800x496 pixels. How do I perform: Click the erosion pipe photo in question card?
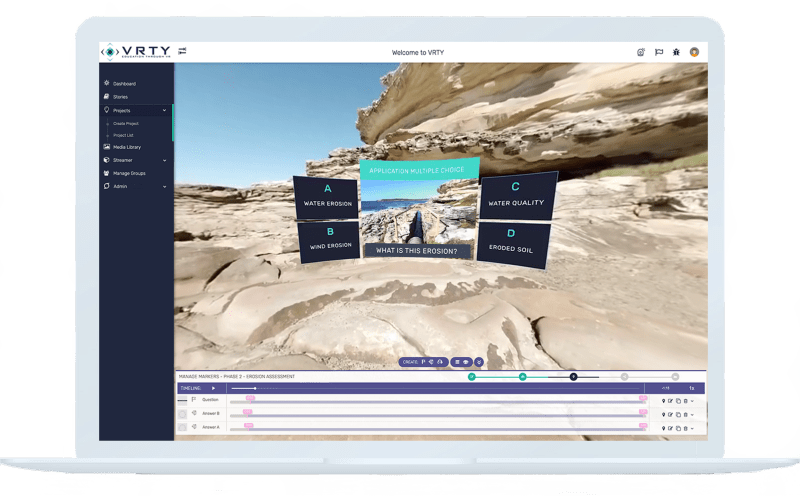click(419, 211)
